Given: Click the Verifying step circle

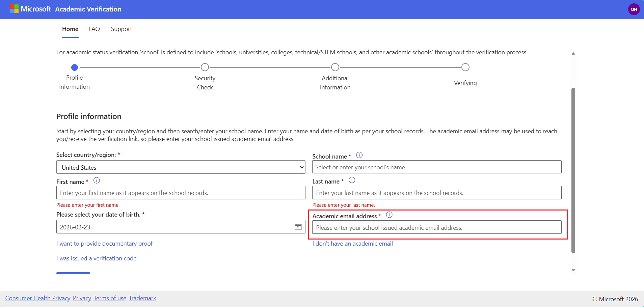Looking at the screenshot, I should pyautogui.click(x=465, y=67).
